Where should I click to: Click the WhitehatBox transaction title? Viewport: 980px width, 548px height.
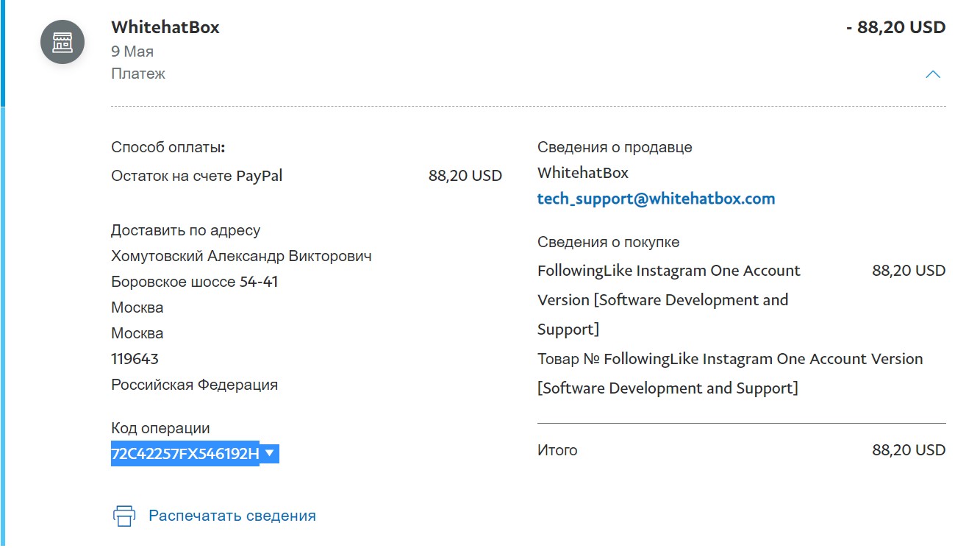coord(165,27)
